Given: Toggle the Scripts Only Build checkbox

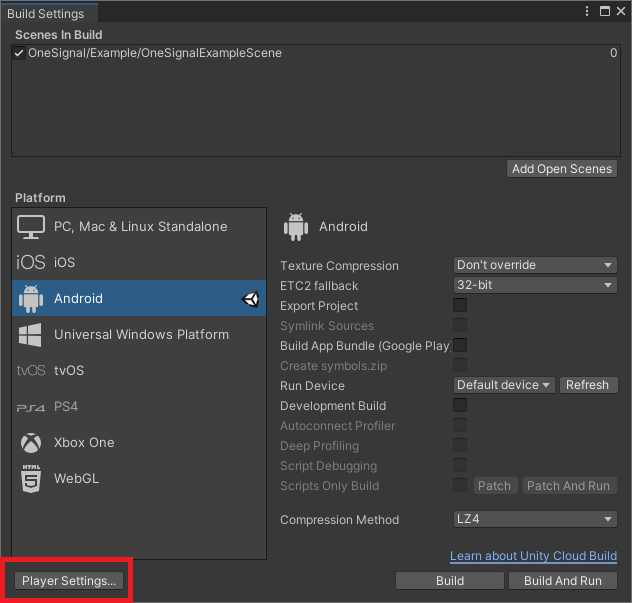Looking at the screenshot, I should tap(460, 485).
